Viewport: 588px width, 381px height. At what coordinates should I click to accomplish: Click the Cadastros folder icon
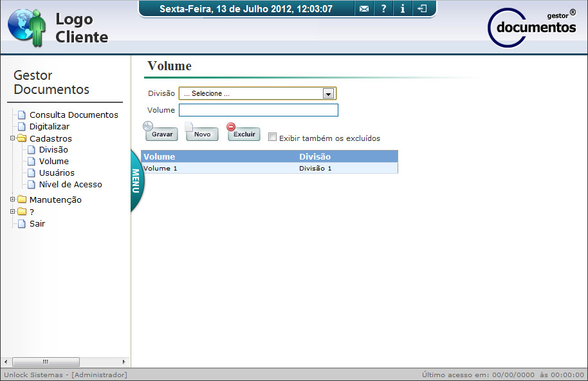22,138
